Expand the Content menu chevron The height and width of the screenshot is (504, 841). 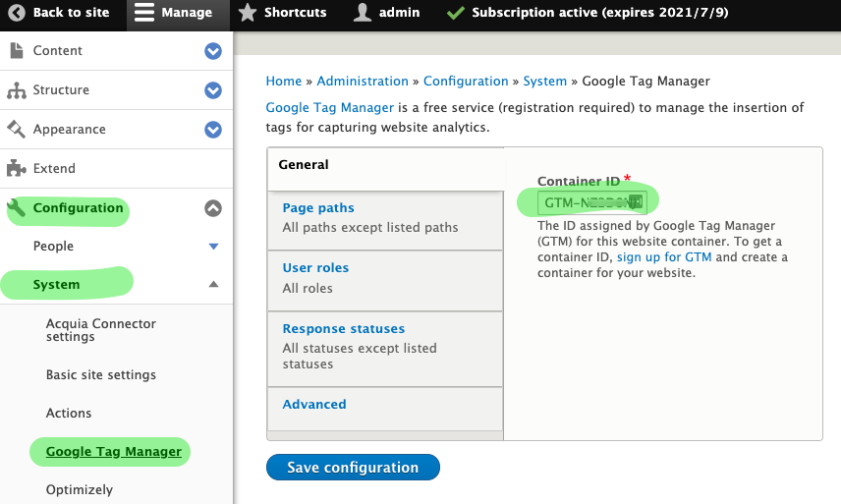click(213, 51)
